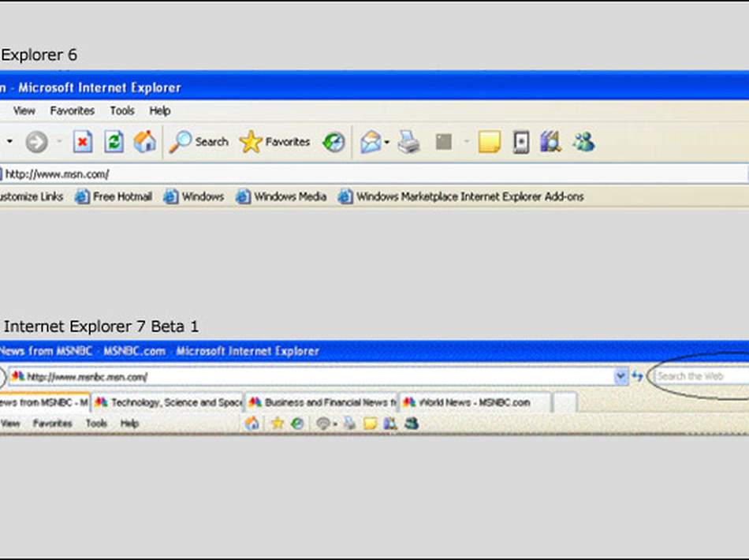Click the IE6 Forward arrow button
749x560 pixels.
(x=37, y=142)
